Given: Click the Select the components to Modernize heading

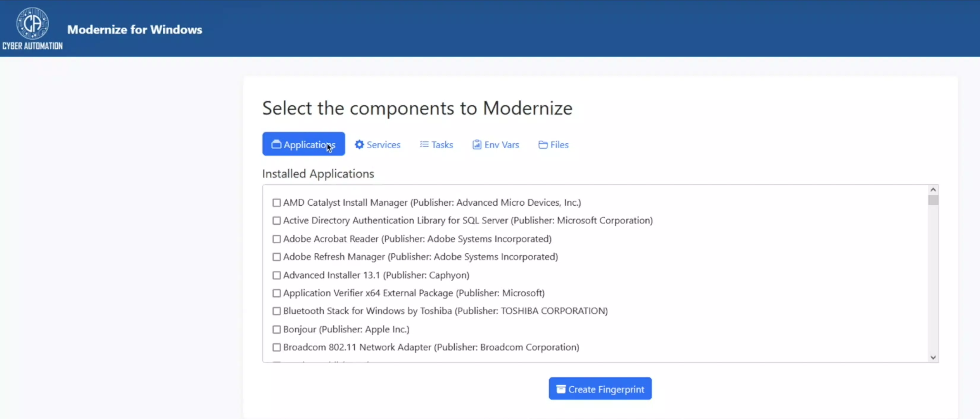Looking at the screenshot, I should point(417,108).
